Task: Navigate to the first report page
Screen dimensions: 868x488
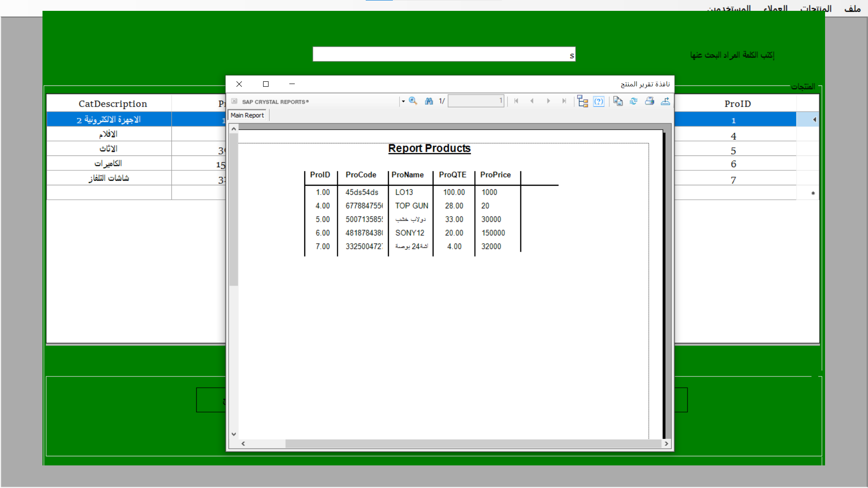Action: tap(516, 101)
